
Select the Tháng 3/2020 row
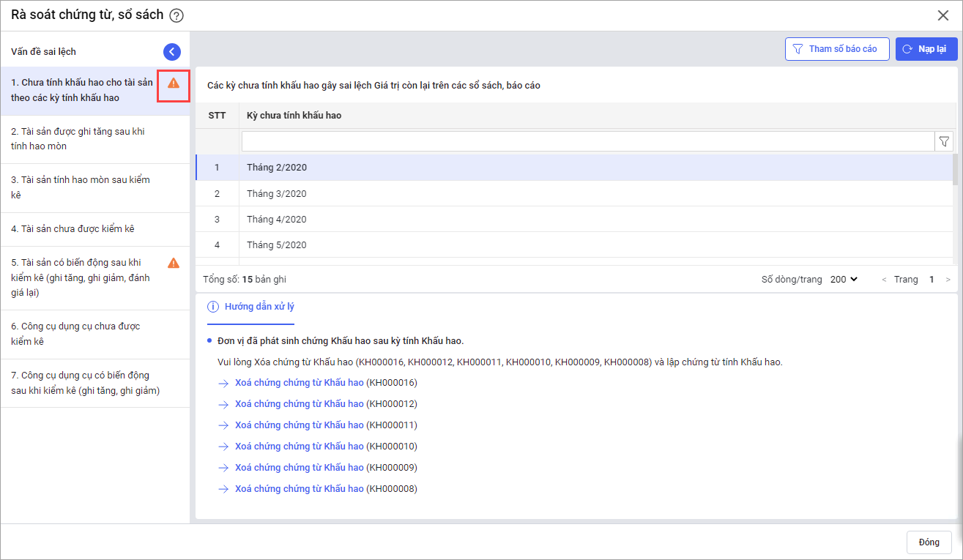coord(277,194)
